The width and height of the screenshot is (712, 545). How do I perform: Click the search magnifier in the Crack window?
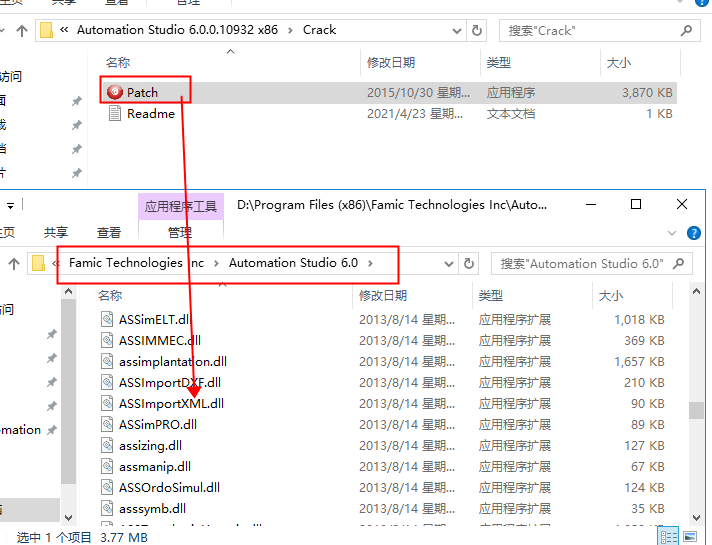(x=686, y=30)
